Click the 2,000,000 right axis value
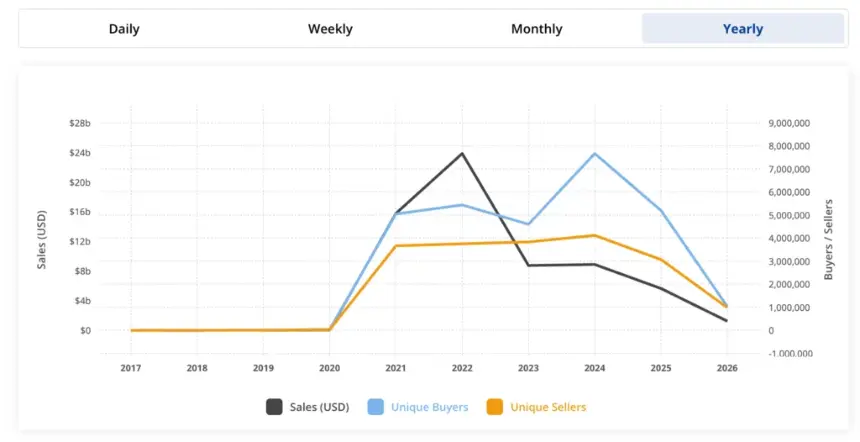860x442 pixels. click(x=789, y=285)
